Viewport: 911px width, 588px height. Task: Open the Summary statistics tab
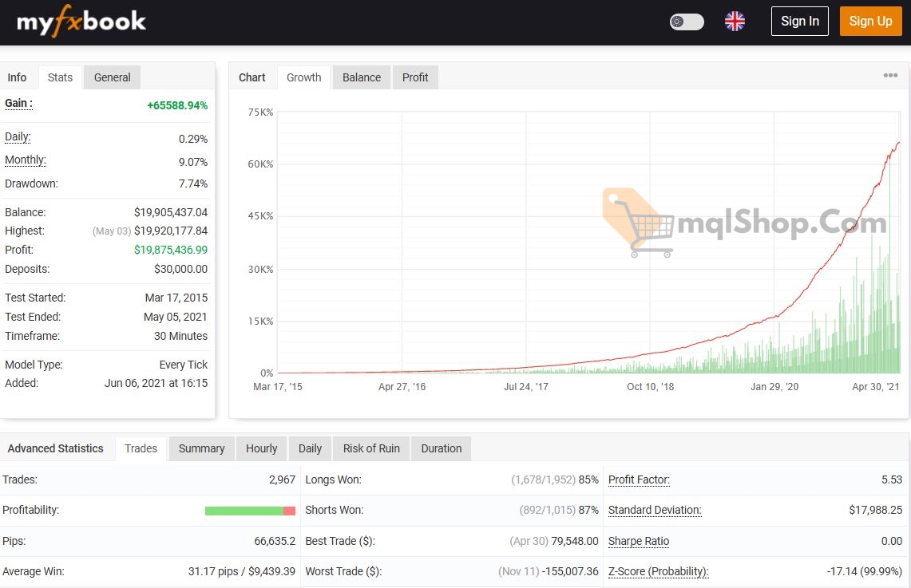click(x=201, y=448)
